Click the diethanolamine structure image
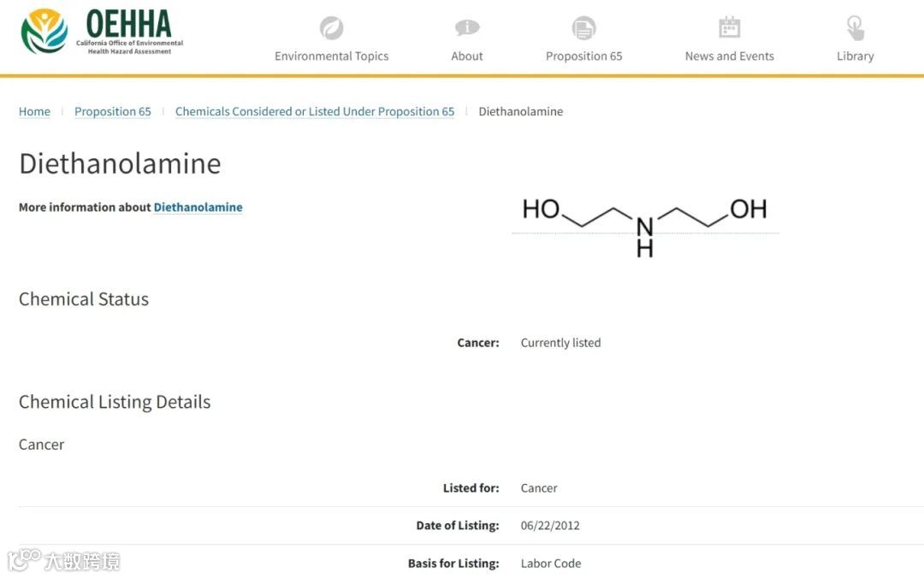The image size is (924, 578). (645, 227)
